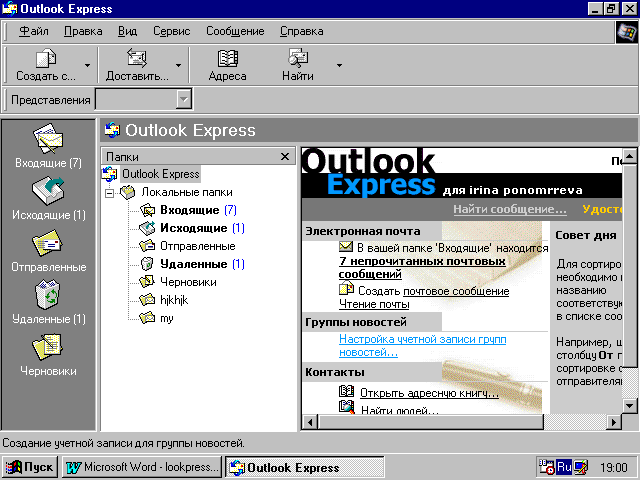640x480 pixels.
Task: Click the Ru keyboard language tray indicator
Action: coord(564,467)
